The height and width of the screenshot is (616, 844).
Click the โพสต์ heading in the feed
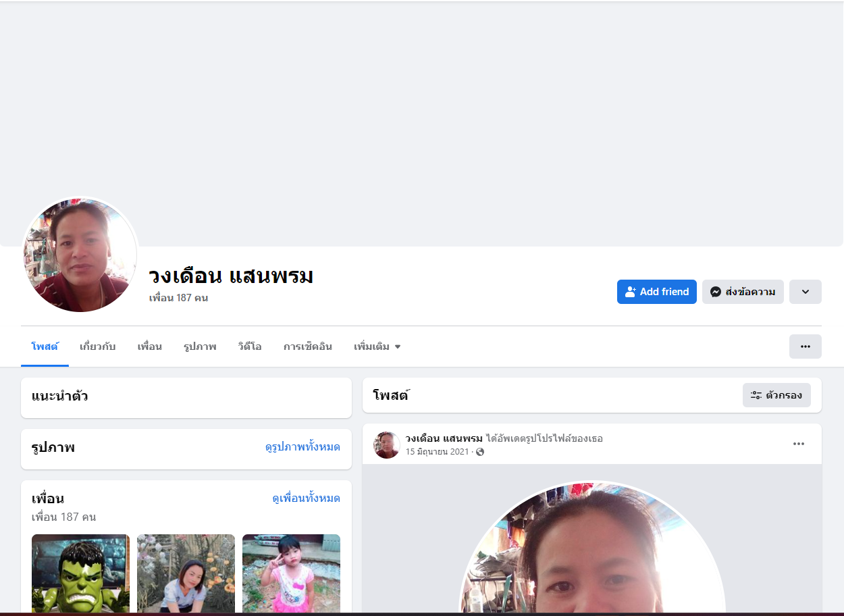(x=390, y=395)
